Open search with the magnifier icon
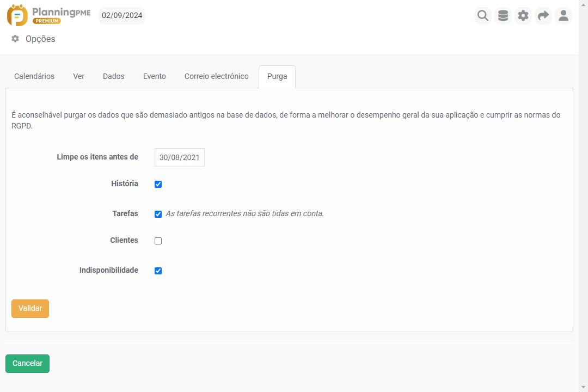 482,16
